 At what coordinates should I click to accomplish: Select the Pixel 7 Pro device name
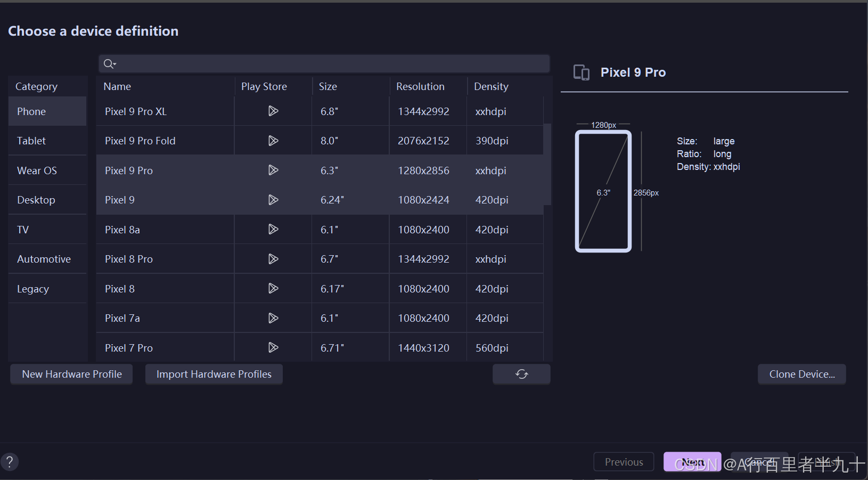point(129,348)
